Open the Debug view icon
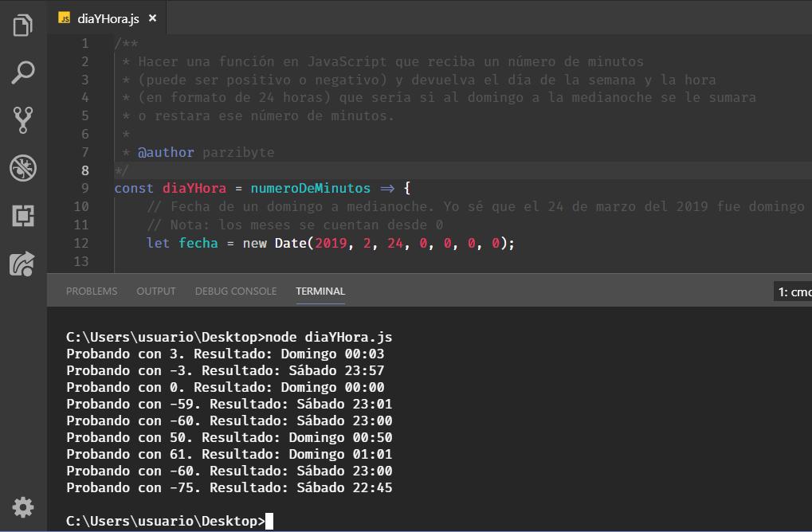Viewport: 812px width, 532px height. tap(23, 167)
